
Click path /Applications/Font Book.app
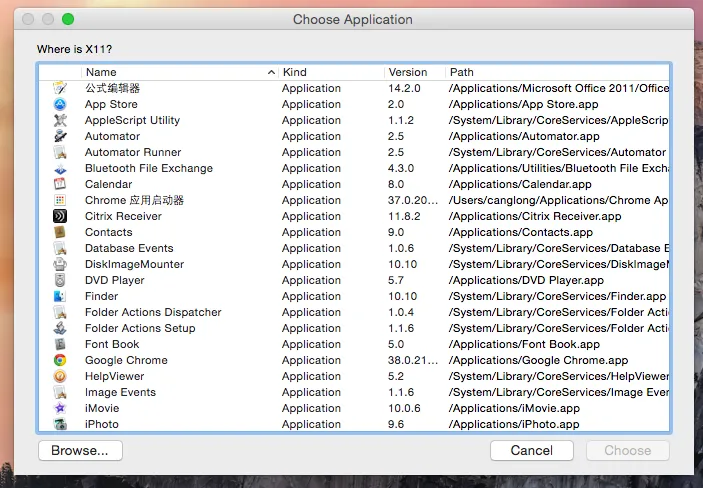click(x=525, y=344)
